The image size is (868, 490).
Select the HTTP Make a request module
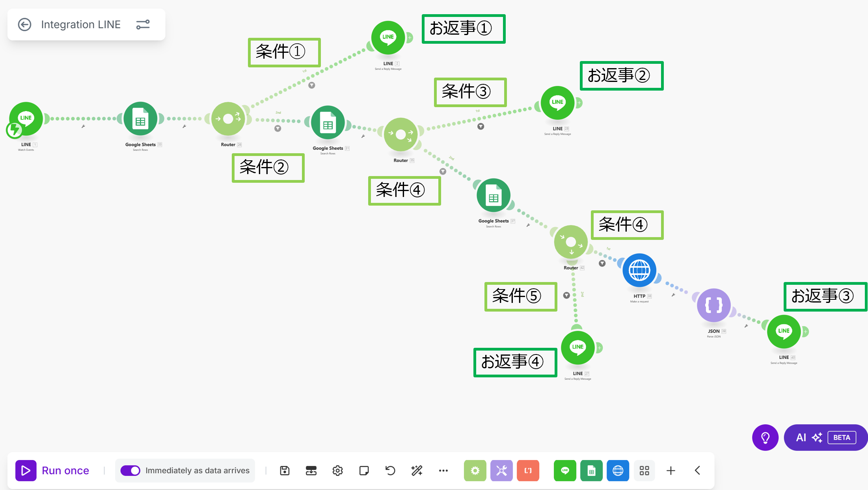tap(639, 270)
